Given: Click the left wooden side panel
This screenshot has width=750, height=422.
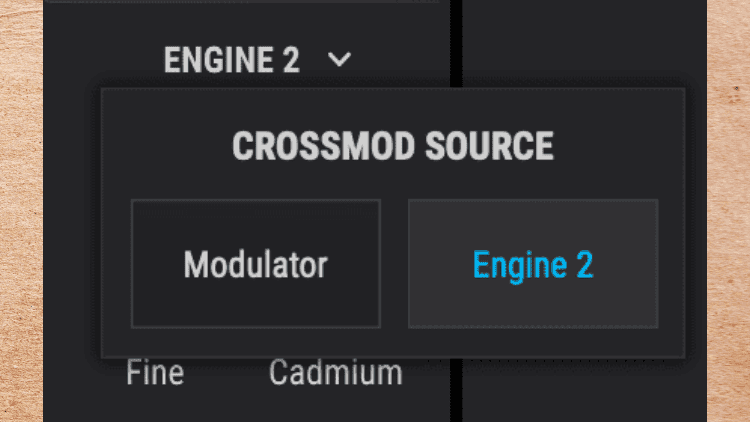Looking at the screenshot, I should coord(21,211).
